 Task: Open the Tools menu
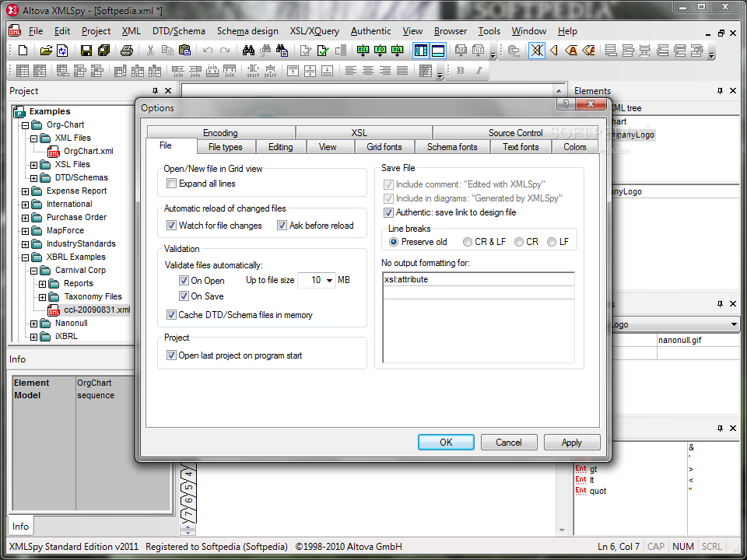pos(489,31)
